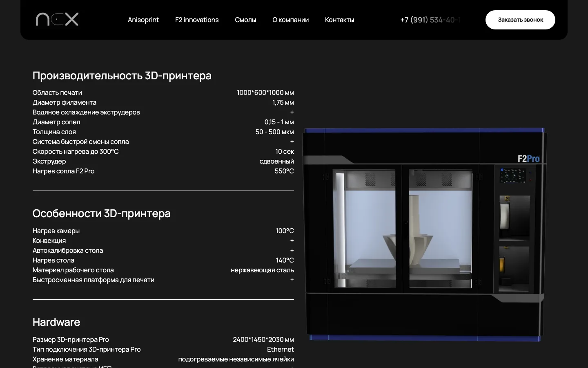
Task: Click the Диаметр филамента row label
Action: pos(65,102)
